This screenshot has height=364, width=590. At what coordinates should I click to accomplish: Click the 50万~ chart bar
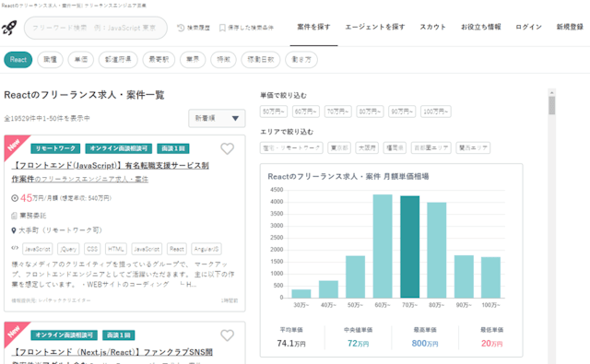click(355, 276)
